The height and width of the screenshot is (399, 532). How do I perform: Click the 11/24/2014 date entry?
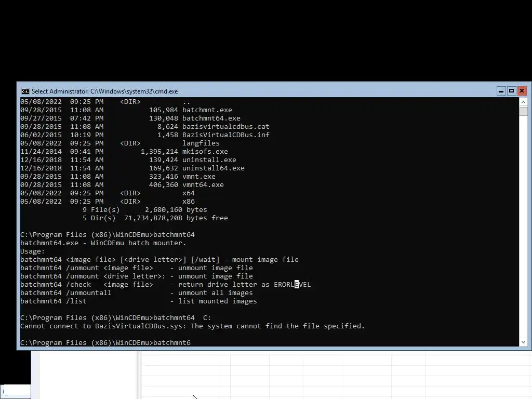[x=41, y=151]
